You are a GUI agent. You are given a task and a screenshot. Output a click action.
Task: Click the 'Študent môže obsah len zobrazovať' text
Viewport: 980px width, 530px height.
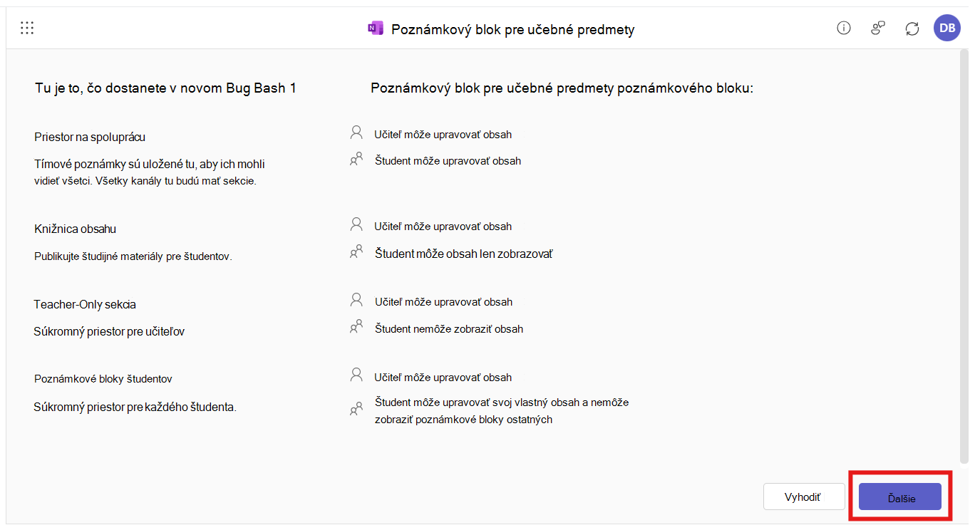463,254
